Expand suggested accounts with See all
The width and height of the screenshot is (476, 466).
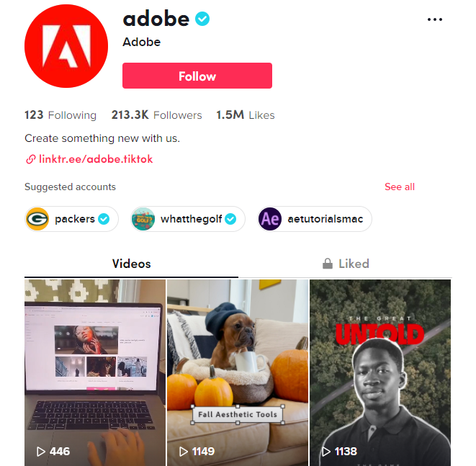click(x=400, y=187)
